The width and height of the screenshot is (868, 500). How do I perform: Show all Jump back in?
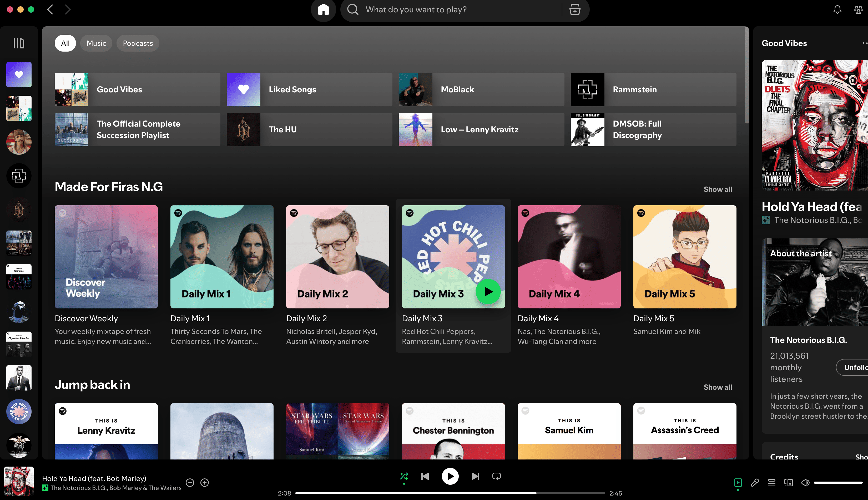coord(718,387)
